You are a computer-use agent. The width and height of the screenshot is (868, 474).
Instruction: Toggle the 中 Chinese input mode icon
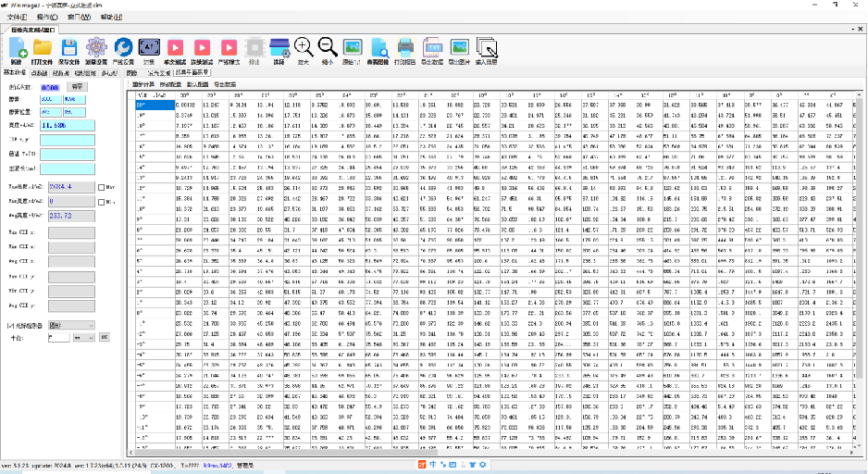(x=433, y=465)
